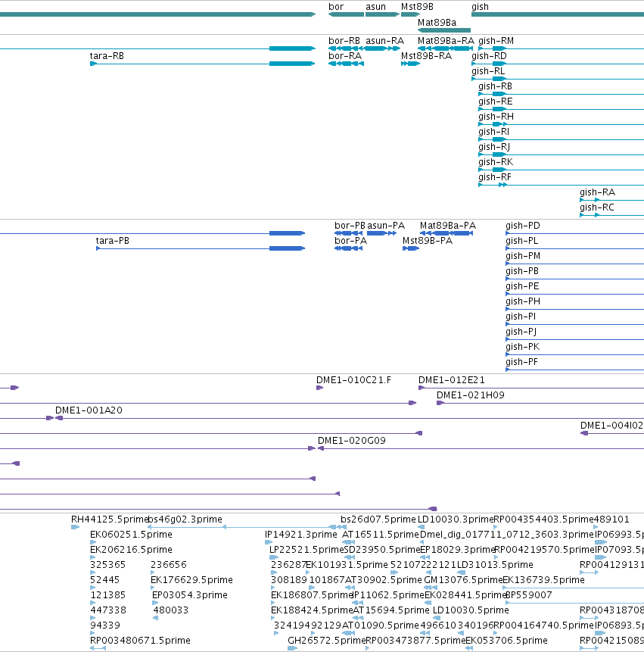Viewport: 644px width, 652px height.
Task: Click the tara-PB protein label
Action: pyautogui.click(x=113, y=241)
